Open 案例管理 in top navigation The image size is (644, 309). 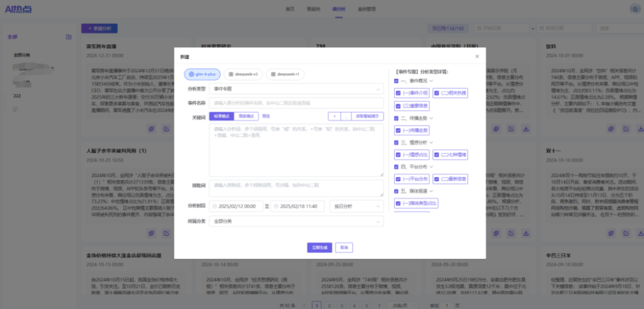tap(366, 9)
